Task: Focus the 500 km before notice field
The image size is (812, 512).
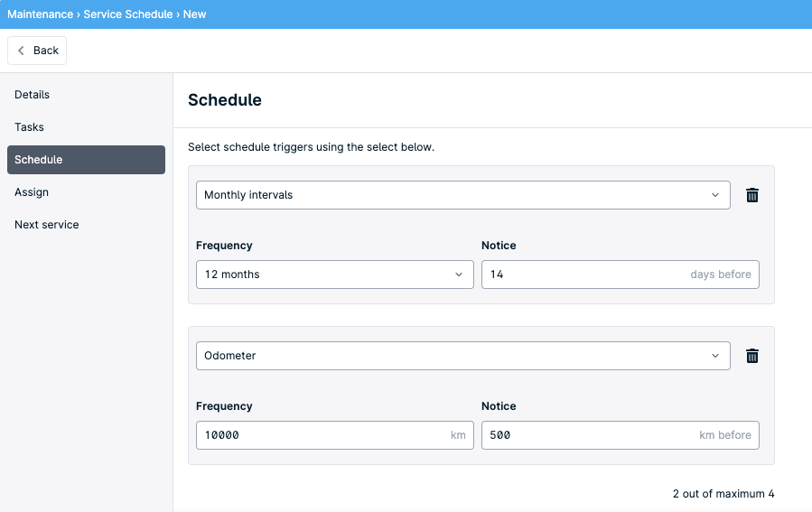Action: (620, 435)
